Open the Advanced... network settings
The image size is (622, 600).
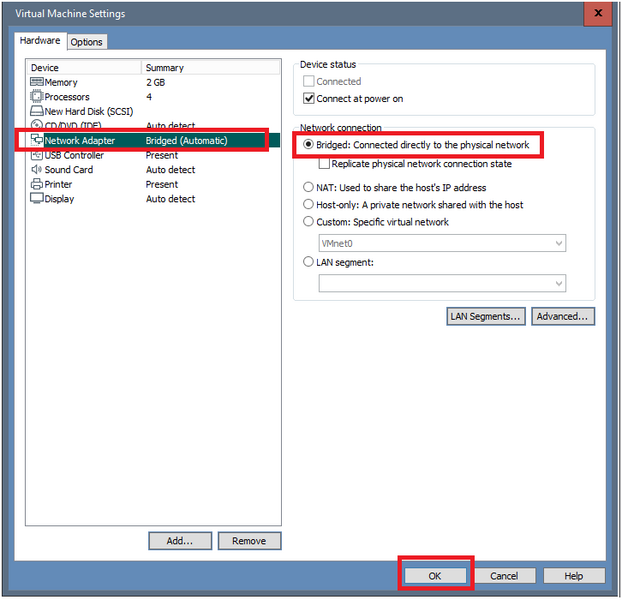point(563,316)
